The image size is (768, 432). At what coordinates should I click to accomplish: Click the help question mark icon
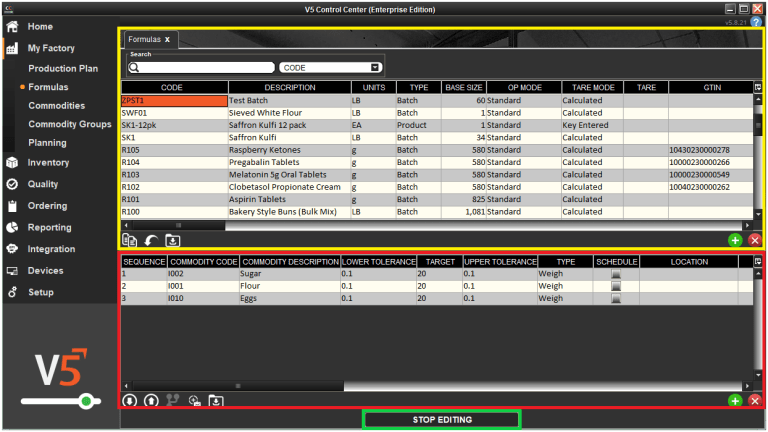point(756,22)
